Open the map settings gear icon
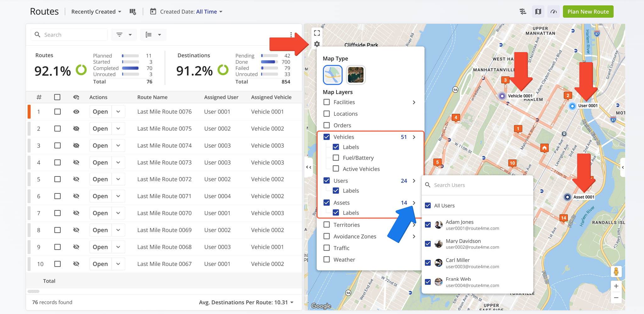 (x=317, y=44)
